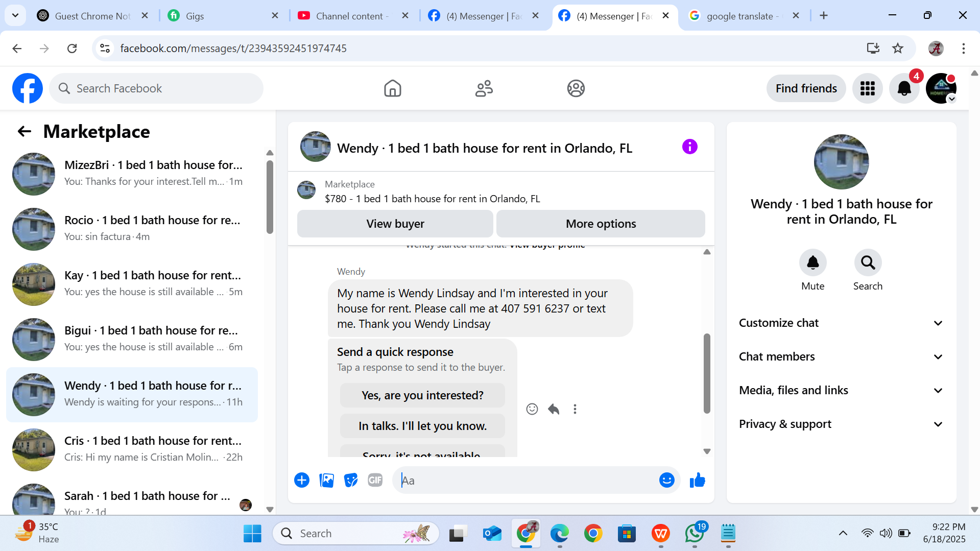
Task: Open the Facebook apps menu grid
Action: pyautogui.click(x=867, y=88)
